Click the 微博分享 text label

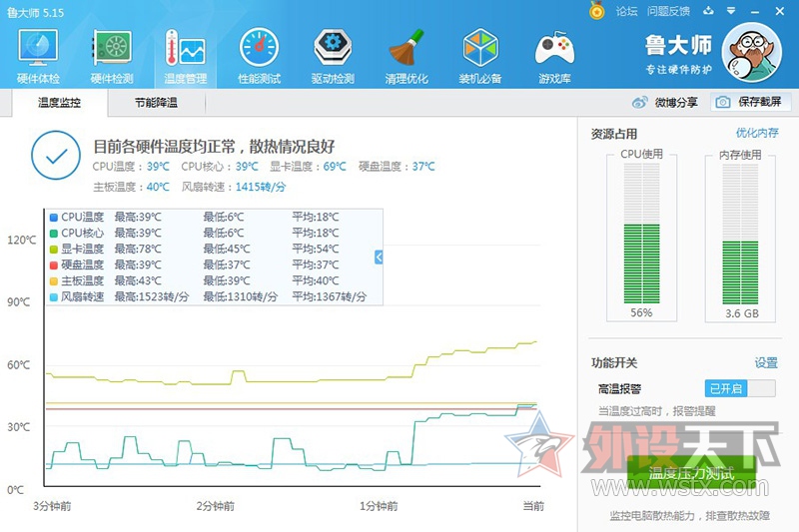[x=676, y=103]
